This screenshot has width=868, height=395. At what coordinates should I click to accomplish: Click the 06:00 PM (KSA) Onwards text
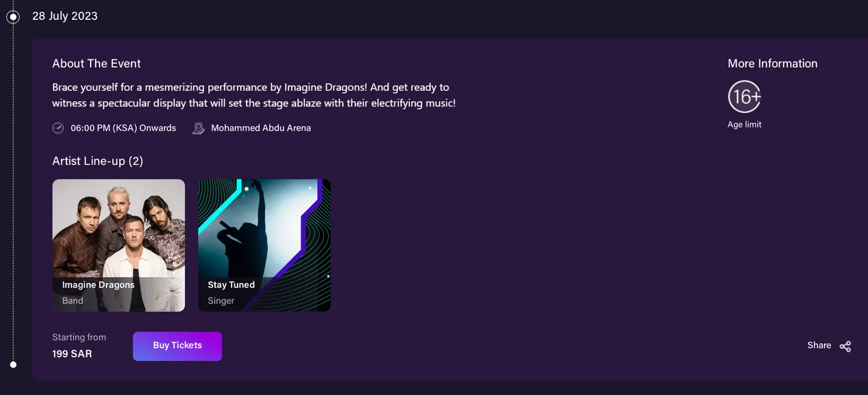click(x=123, y=128)
